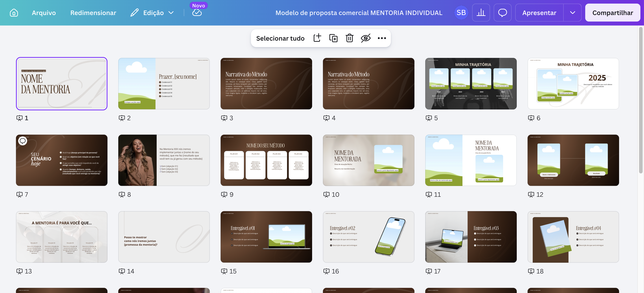Click the presentation icon beside number 9
644x293 pixels.
click(x=224, y=195)
